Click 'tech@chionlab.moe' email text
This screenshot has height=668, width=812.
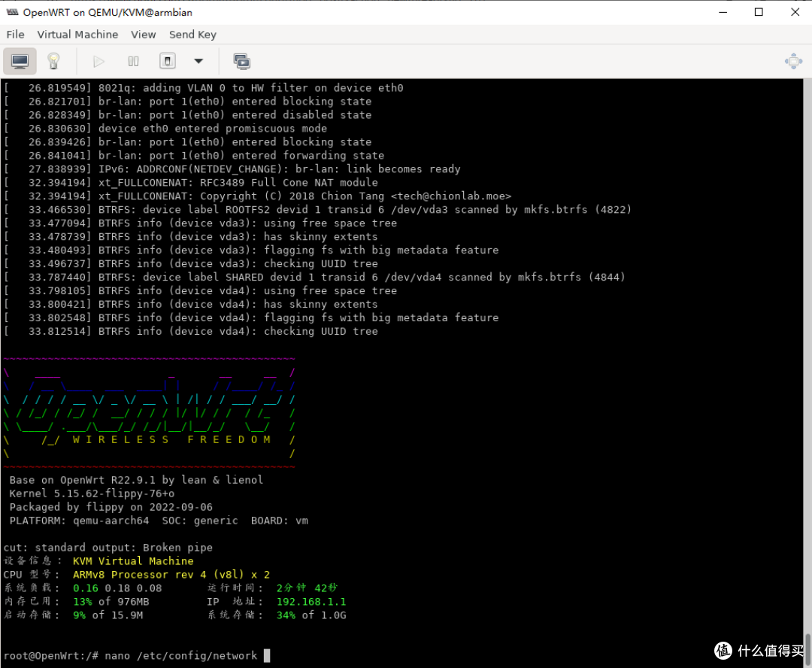[x=451, y=196]
